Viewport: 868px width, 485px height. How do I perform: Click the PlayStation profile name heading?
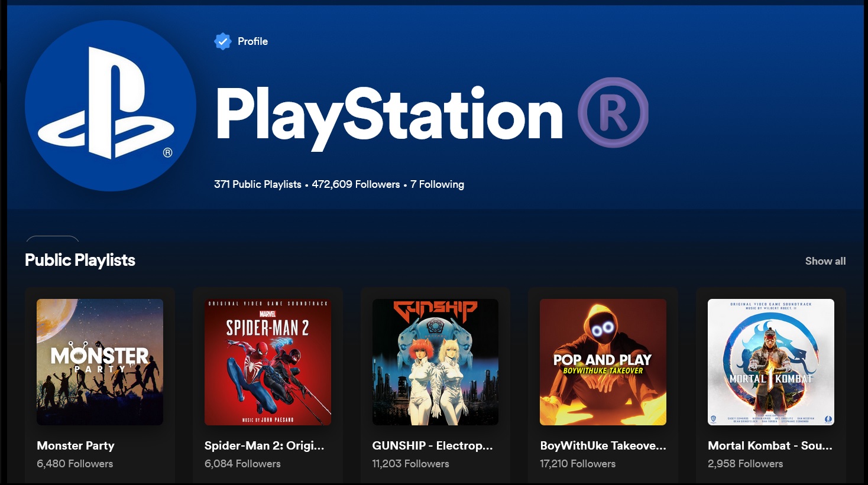[389, 114]
